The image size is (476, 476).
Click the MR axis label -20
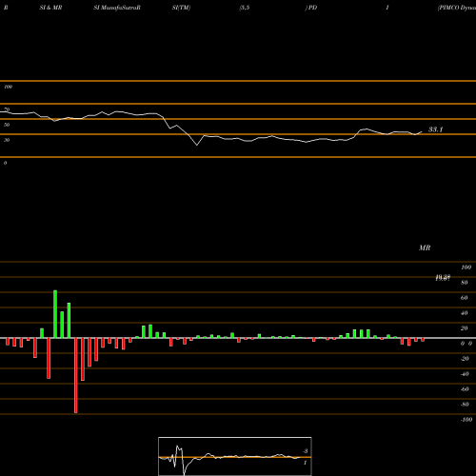click(465, 359)
